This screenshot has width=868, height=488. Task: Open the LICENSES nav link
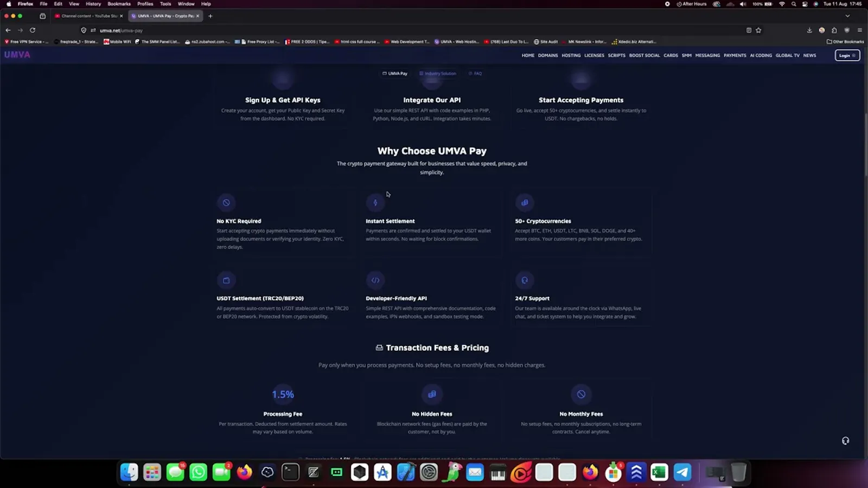click(594, 55)
